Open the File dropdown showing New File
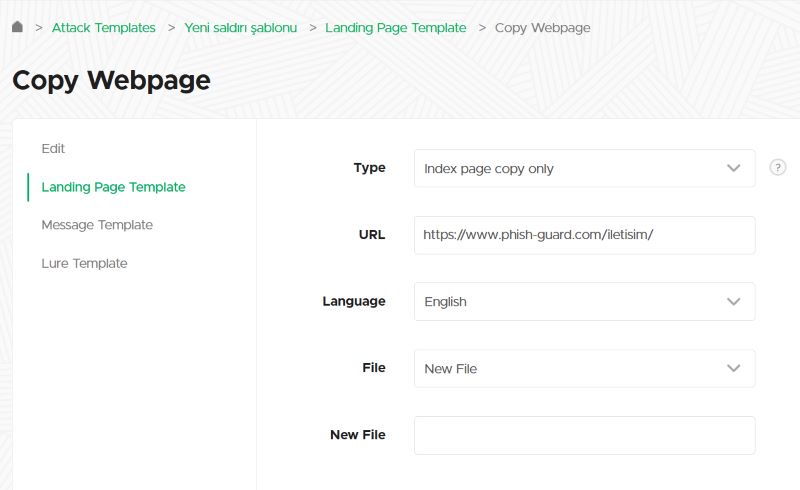This screenshot has height=490, width=800. click(x=584, y=368)
